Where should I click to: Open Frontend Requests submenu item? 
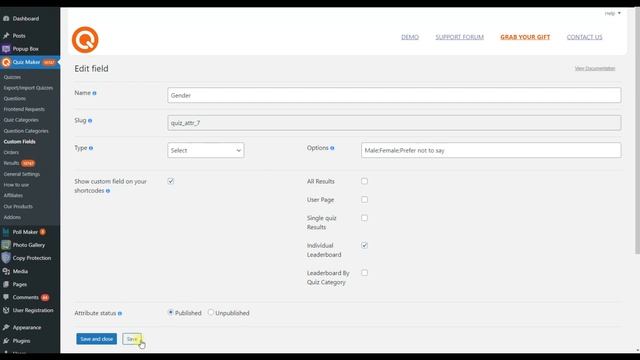(x=24, y=109)
